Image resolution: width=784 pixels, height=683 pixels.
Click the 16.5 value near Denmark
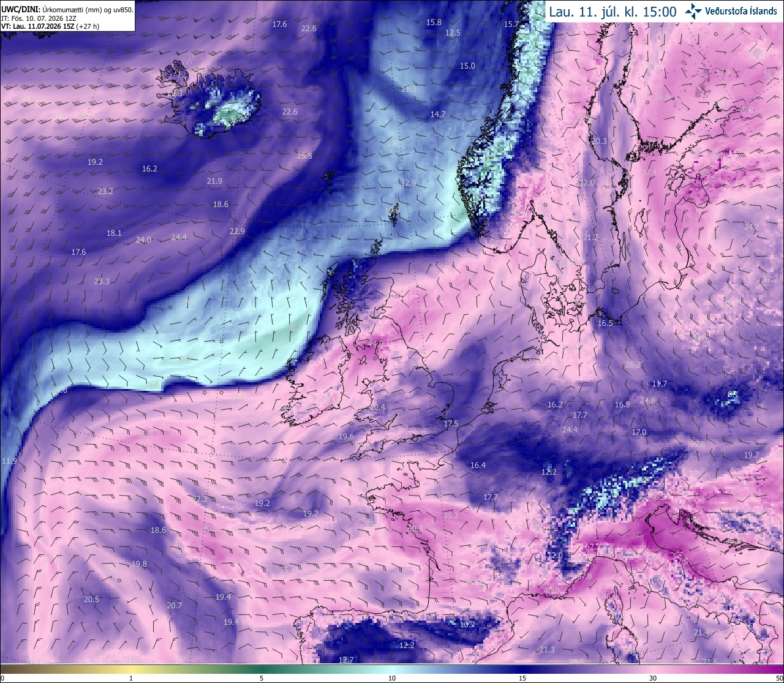pyautogui.click(x=605, y=323)
